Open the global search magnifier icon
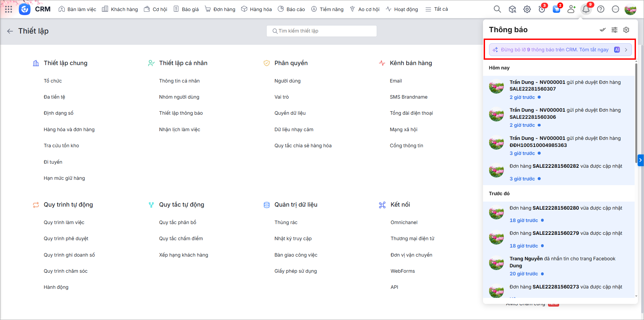Image resolution: width=644 pixels, height=320 pixels. pyautogui.click(x=497, y=9)
